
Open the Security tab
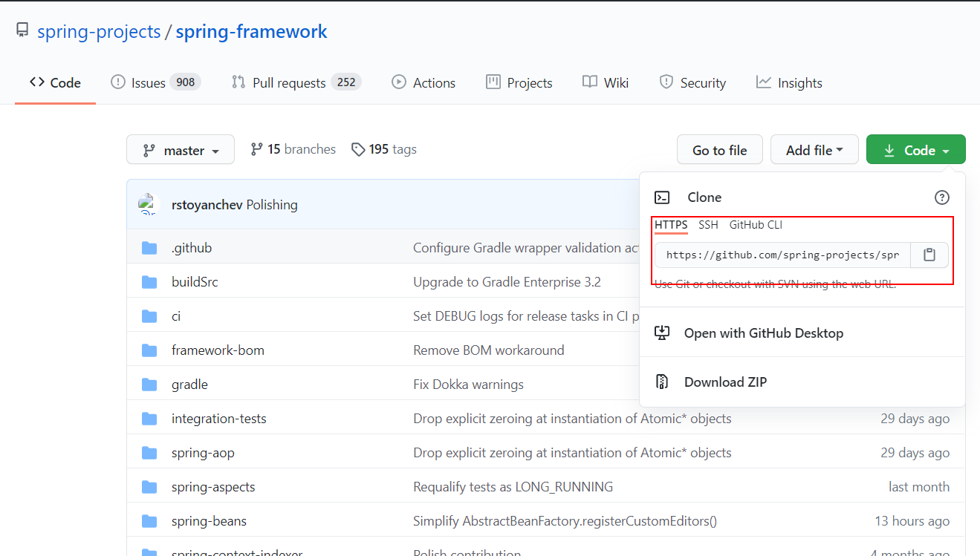pyautogui.click(x=692, y=82)
